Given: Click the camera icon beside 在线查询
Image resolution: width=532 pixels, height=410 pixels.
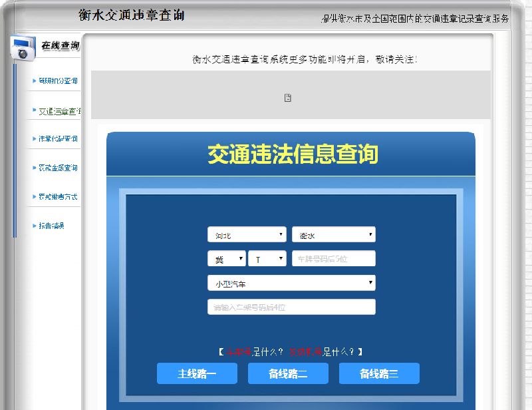Looking at the screenshot, I should pyautogui.click(x=23, y=47).
